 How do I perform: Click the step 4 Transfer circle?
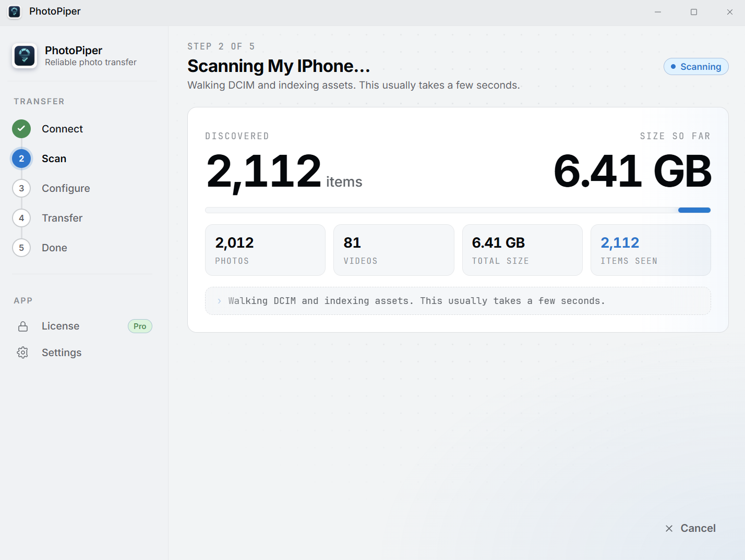(21, 218)
